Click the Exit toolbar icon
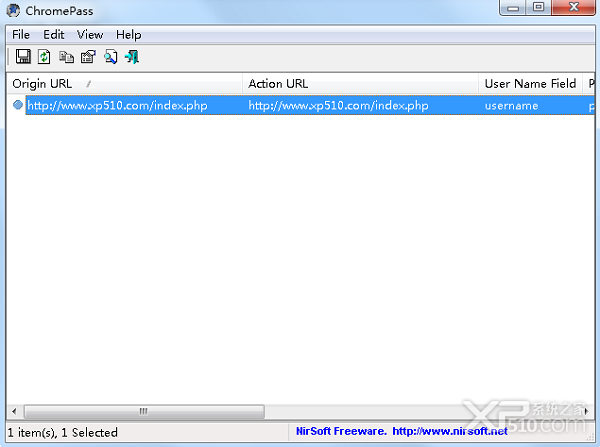The height and width of the screenshot is (447, 600). point(132,57)
